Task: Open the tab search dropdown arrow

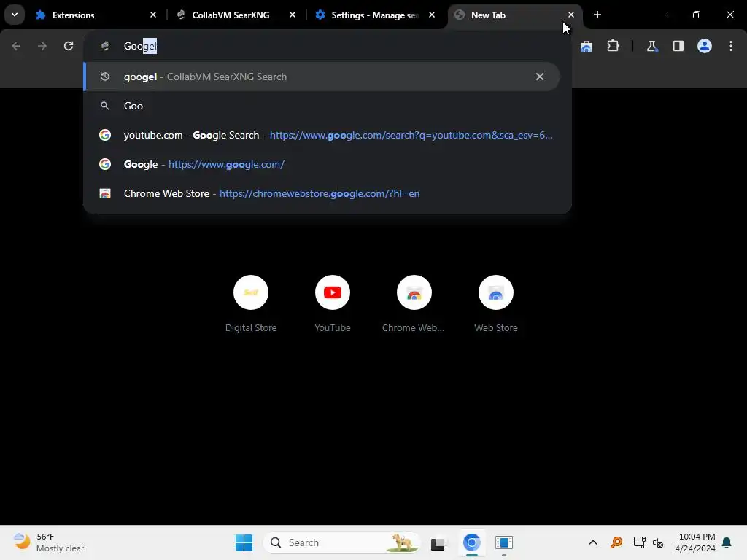Action: pyautogui.click(x=15, y=15)
